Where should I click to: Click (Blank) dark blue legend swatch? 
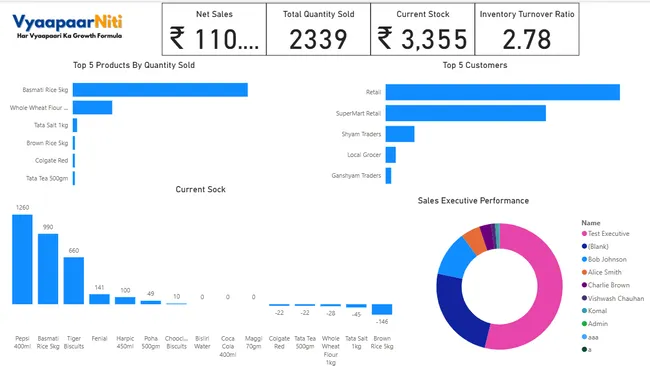click(584, 247)
